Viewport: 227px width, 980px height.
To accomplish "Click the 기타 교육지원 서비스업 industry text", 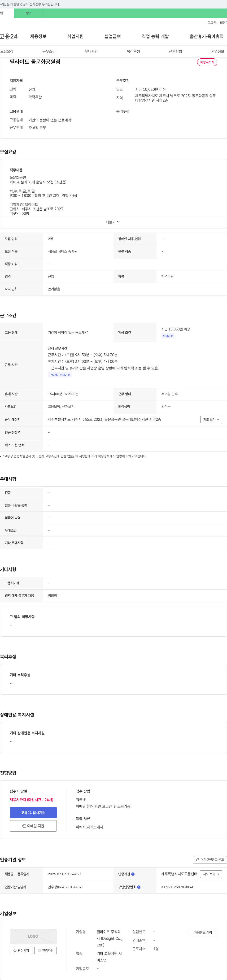I will (x=109, y=957).
